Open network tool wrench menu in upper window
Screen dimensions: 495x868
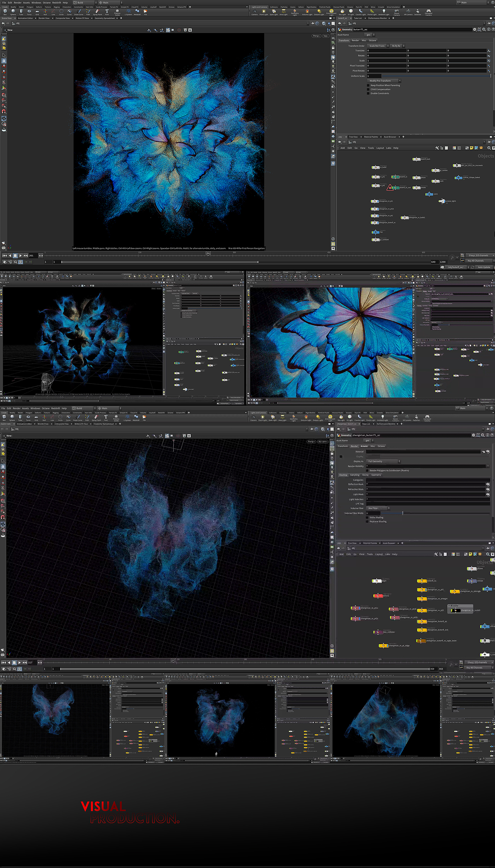(x=437, y=148)
